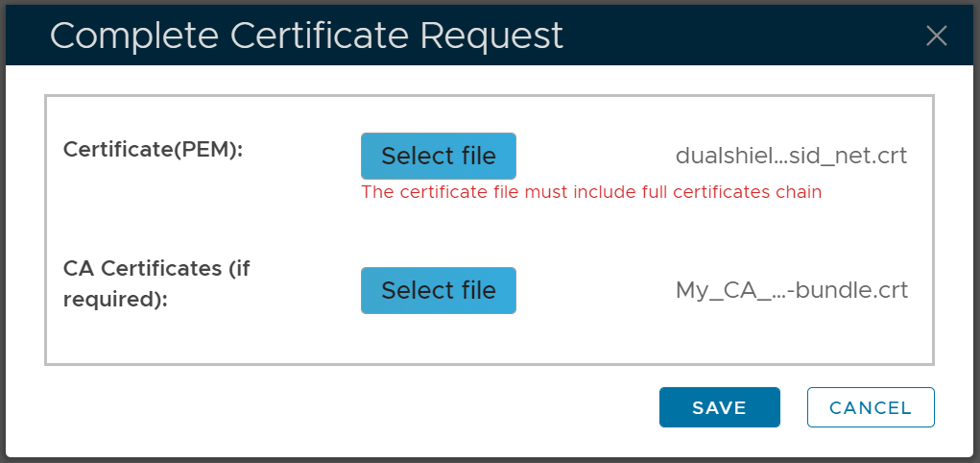This screenshot has height=463, width=980.
Task: Click the My_CA_...-bundle.crt file name
Action: point(791,290)
